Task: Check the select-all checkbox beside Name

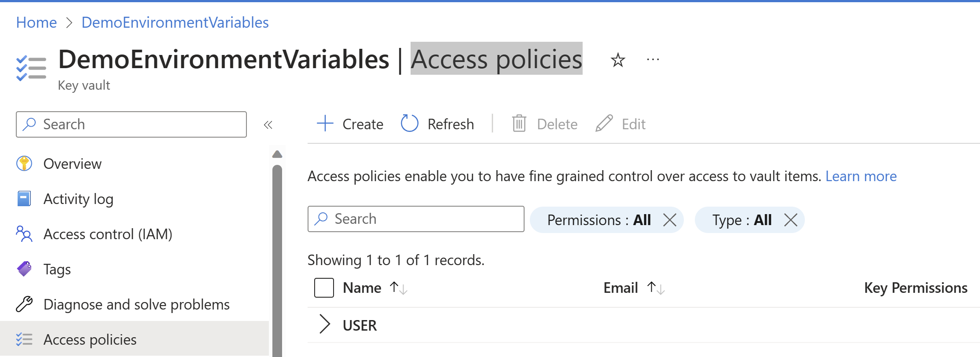Action: coord(324,288)
